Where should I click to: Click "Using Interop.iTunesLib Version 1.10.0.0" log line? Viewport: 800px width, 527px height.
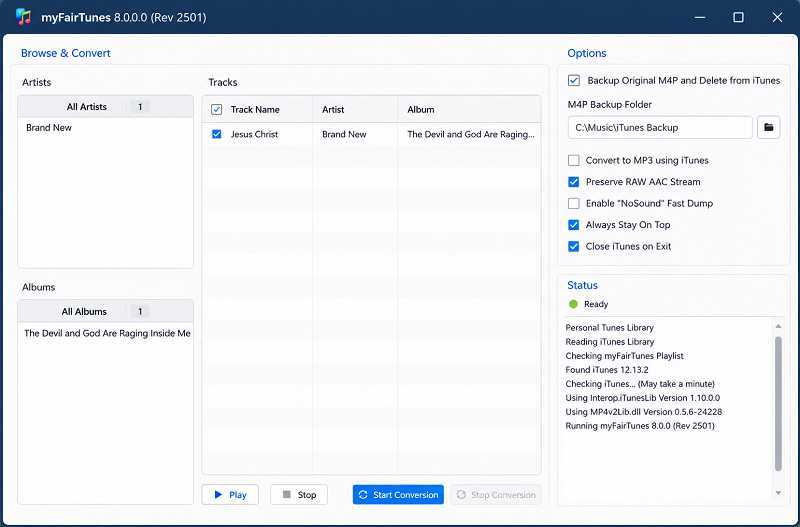coord(643,397)
